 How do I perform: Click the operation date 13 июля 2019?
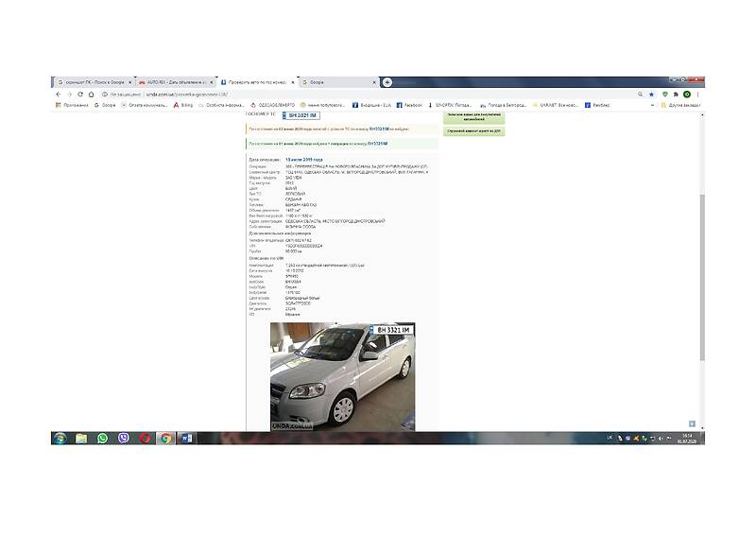tap(303, 159)
